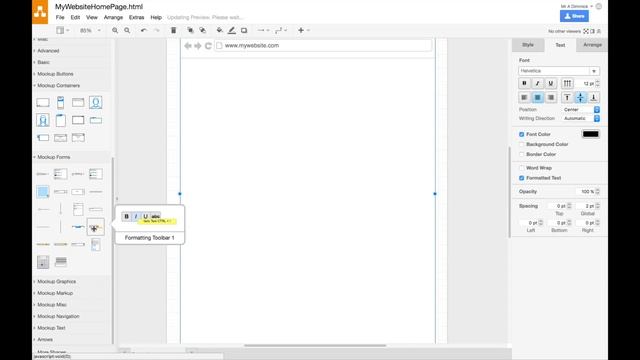Open the black font color swatch
Viewport: 640px width, 360px height.
590,134
